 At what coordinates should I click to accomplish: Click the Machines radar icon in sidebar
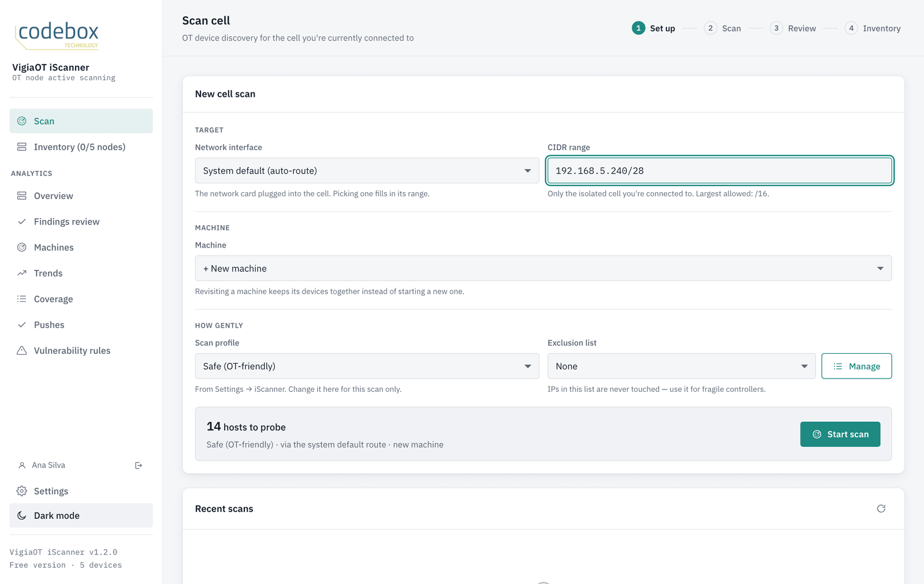coord(22,248)
